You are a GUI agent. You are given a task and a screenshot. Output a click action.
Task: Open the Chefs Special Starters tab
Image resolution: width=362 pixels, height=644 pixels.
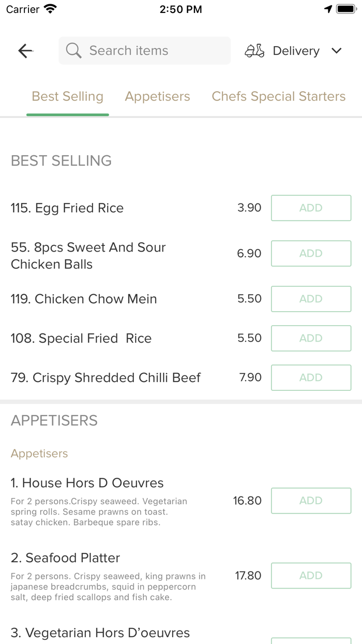pyautogui.click(x=278, y=96)
